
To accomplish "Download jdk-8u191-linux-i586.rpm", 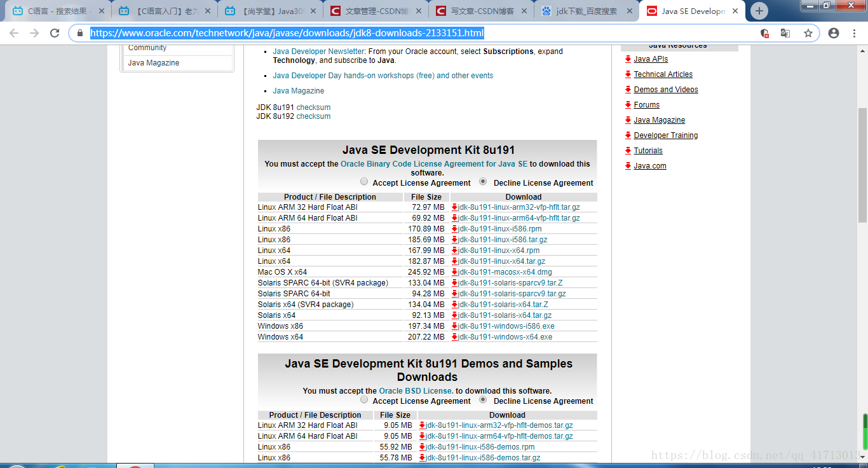I will pos(500,229).
